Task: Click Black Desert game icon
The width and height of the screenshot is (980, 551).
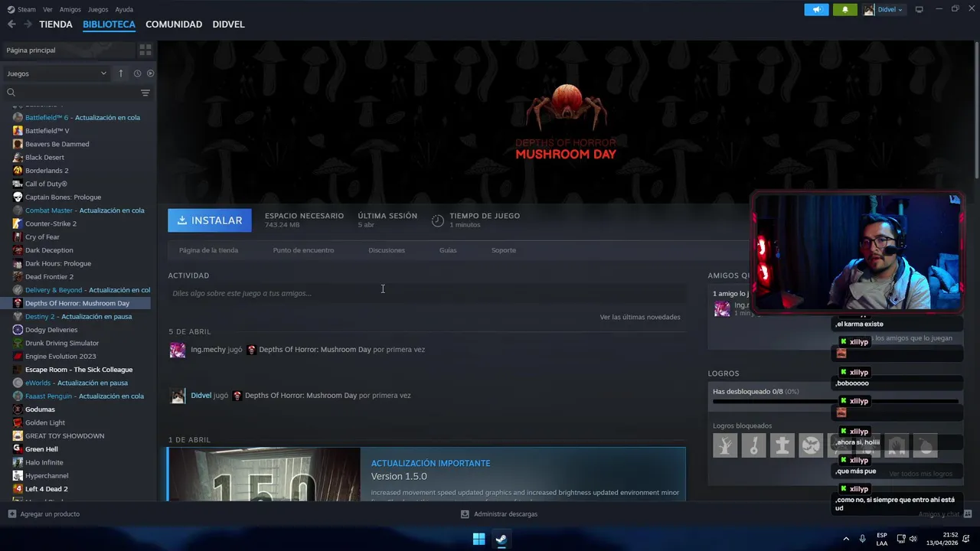Action: click(18, 158)
